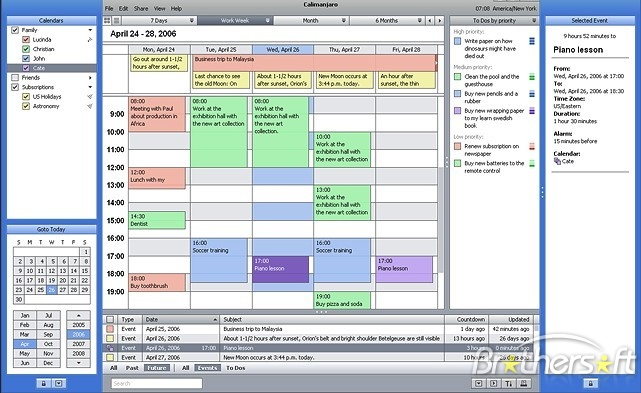641x393 pixels.
Task: Open the To Dos by priority dropdown
Action: 534,20
